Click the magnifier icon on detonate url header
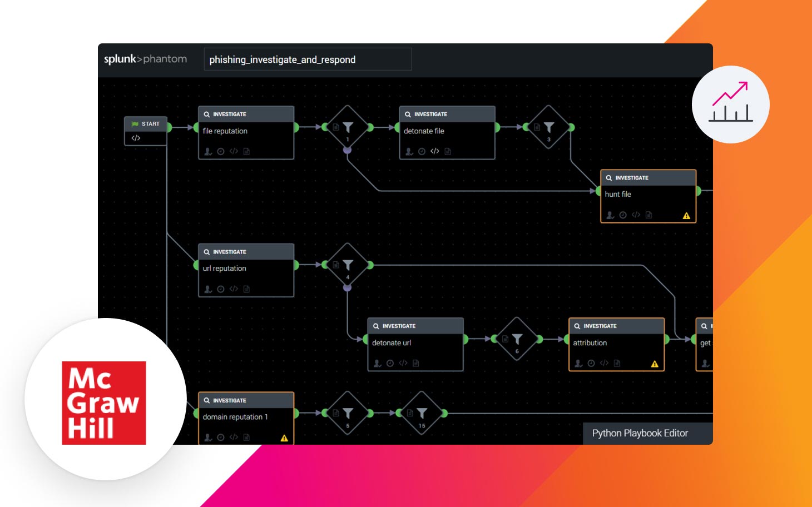Screen dimensions: 812x507 [x=376, y=326]
